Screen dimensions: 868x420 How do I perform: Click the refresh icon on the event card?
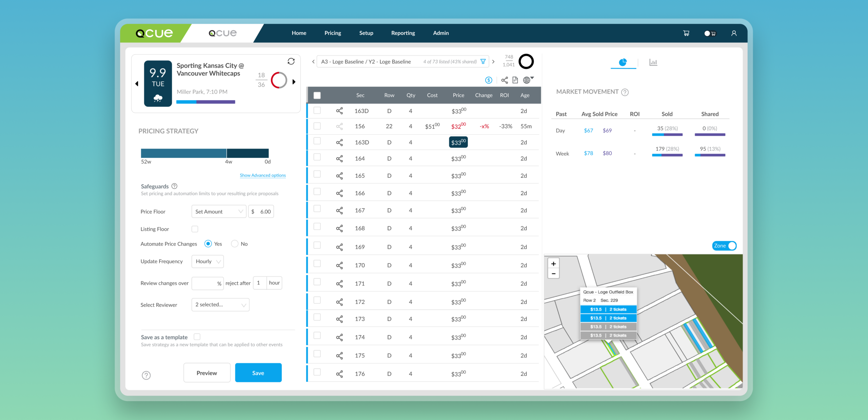pos(291,61)
